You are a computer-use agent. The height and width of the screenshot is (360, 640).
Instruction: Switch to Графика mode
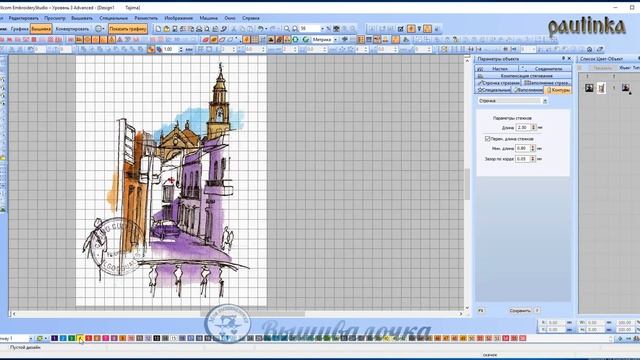19,29
